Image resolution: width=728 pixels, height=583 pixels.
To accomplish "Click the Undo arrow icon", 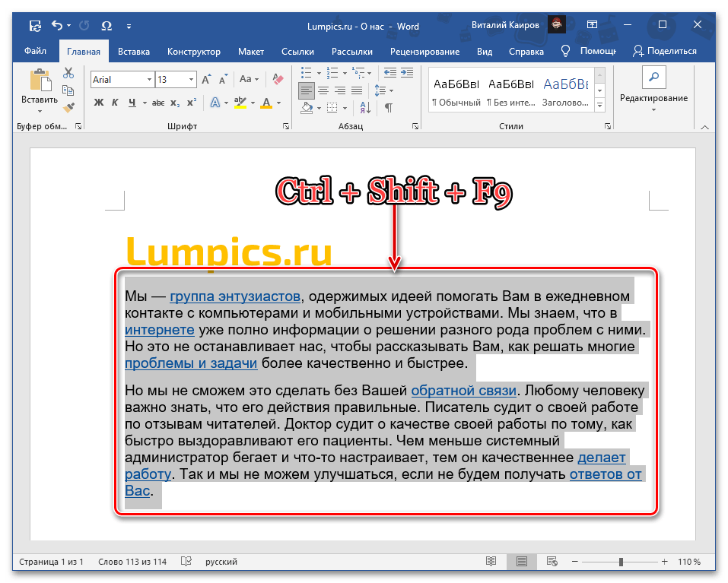I will pos(57,26).
